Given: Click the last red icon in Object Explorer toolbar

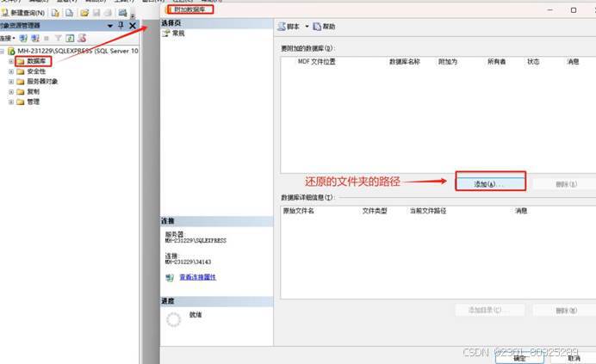Looking at the screenshot, I should pos(82,38).
